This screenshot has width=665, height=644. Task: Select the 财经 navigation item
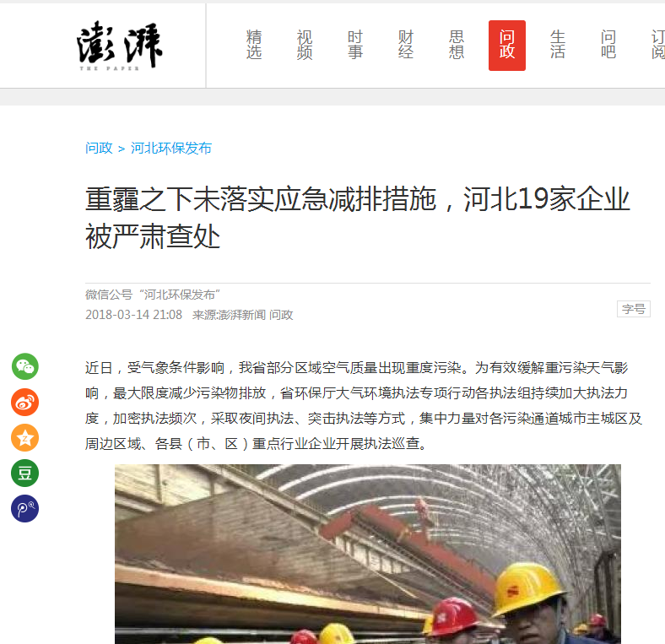[406, 45]
